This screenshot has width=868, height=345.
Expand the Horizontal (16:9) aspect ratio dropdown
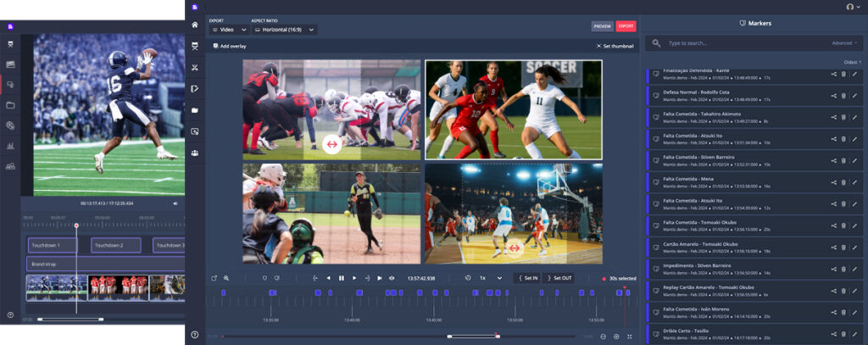coord(284,30)
